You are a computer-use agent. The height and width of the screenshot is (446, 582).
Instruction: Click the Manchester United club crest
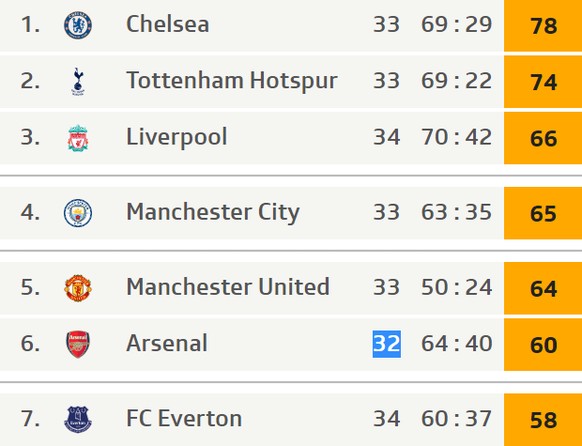78,288
